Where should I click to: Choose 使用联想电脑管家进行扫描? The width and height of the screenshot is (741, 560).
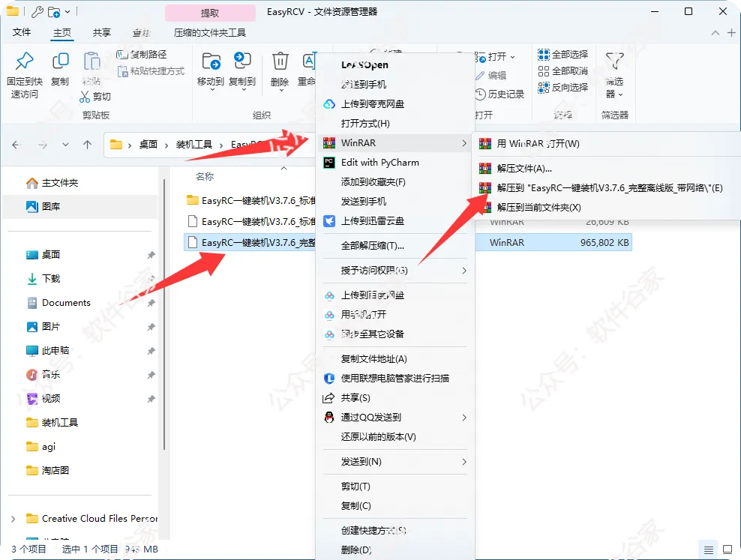pyautogui.click(x=395, y=379)
